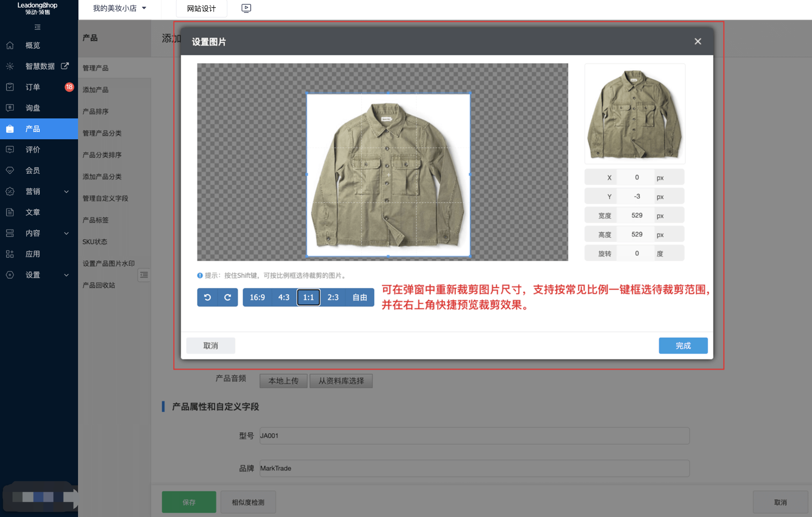
Task: Confirm crop with 完成 button
Action: point(683,345)
